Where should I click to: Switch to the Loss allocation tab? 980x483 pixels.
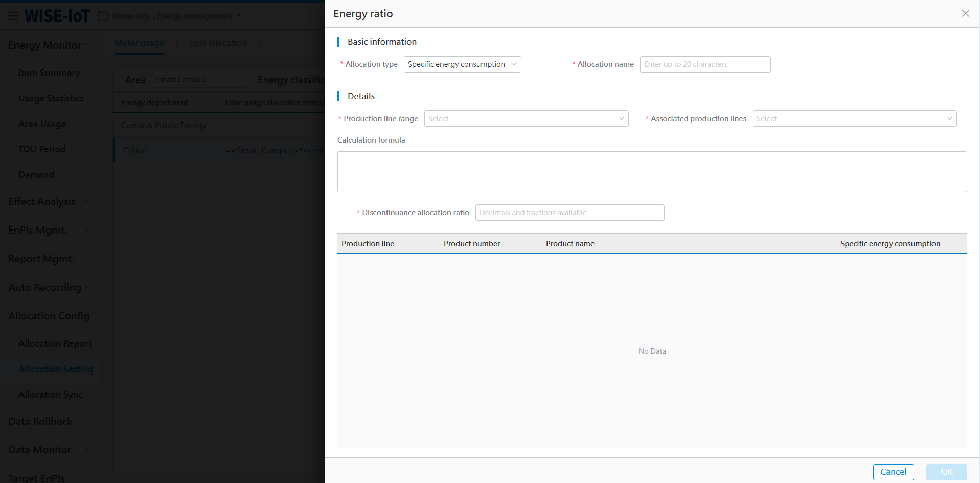pos(218,43)
